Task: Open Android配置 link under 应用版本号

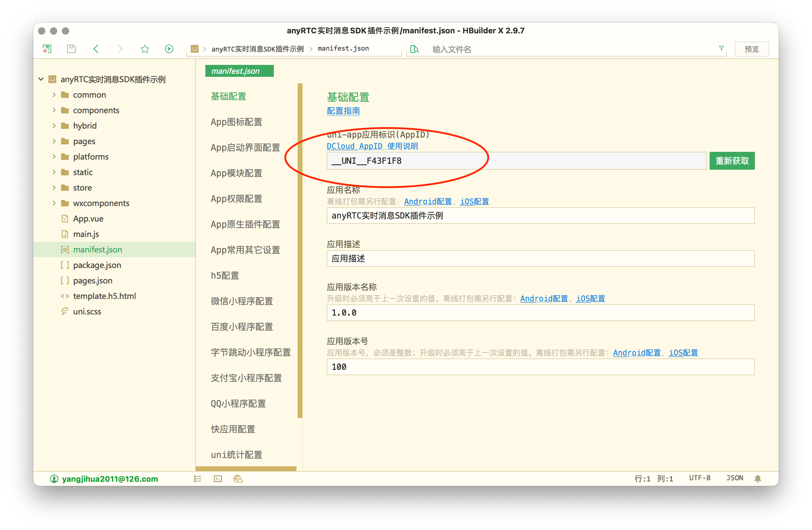Action: click(637, 353)
